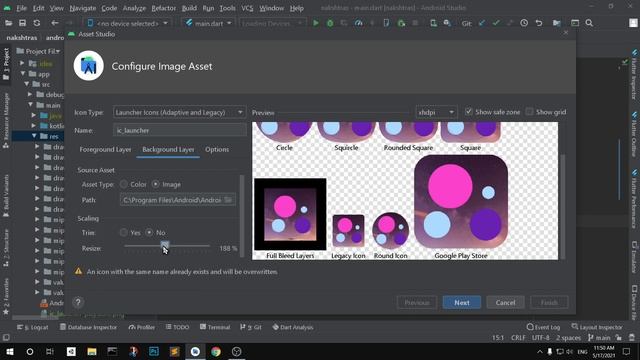Image resolution: width=640 pixels, height=360 pixels.
Task: Expand the debug folder in project tree
Action: pos(30,94)
